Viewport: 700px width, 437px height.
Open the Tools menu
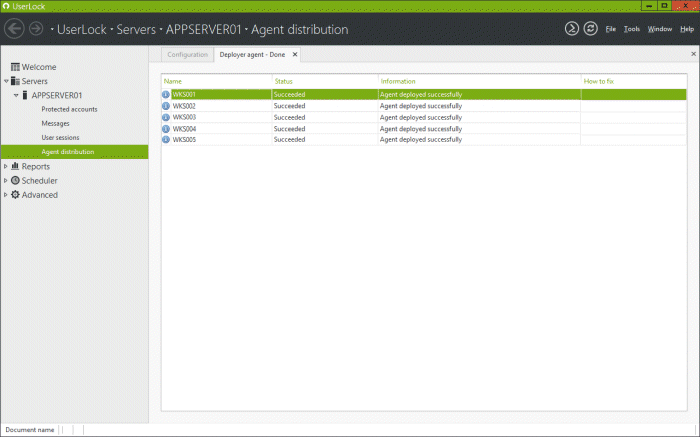[632, 29]
